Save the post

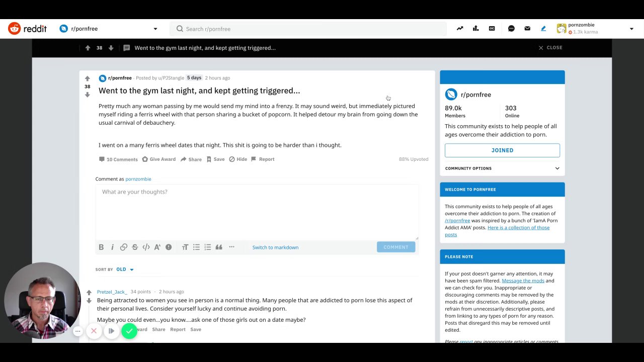click(215, 159)
